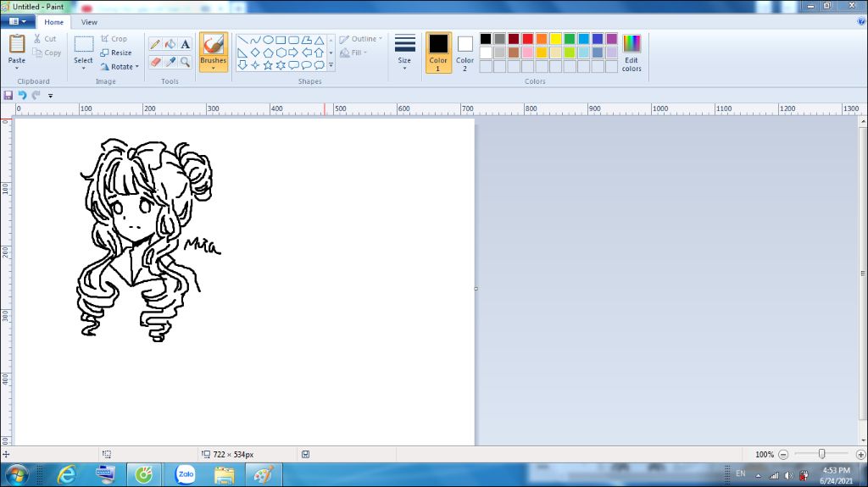Select the Color picker eyedropper tool
Image resolution: width=868 pixels, height=487 pixels.
coord(170,62)
